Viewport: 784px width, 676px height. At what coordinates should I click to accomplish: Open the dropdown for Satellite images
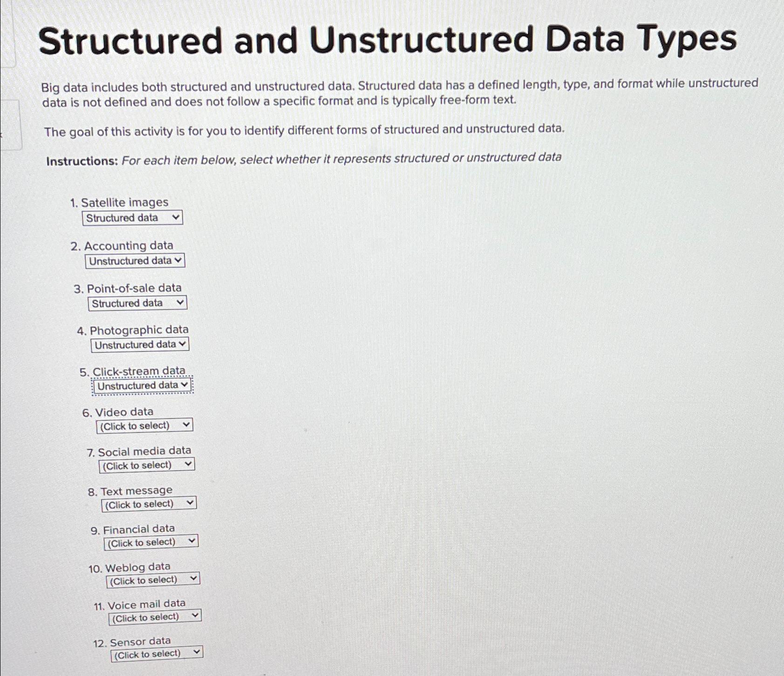pos(133,217)
